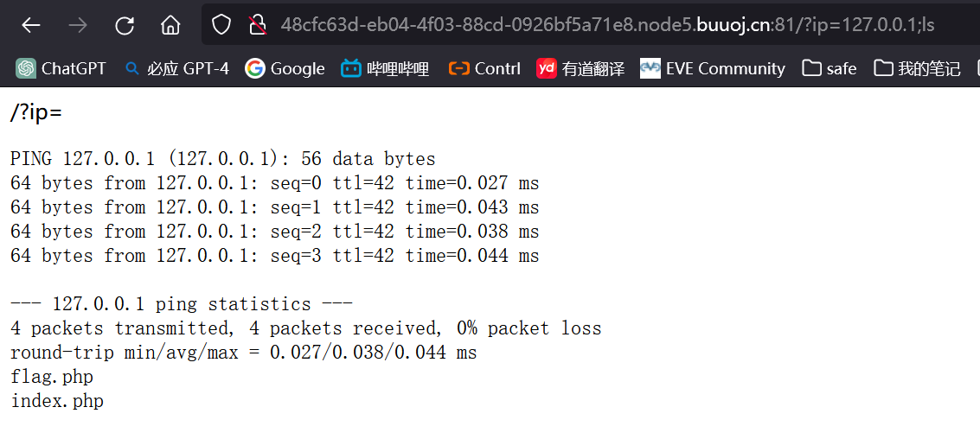Open the 哔哩哔哩 bookmark
980x439 pixels.
(x=385, y=68)
